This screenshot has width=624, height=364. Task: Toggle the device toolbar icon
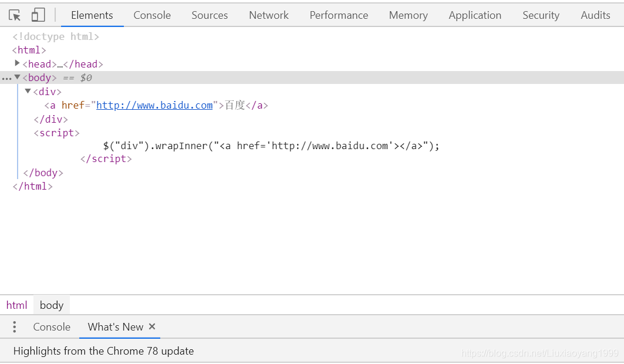click(38, 15)
